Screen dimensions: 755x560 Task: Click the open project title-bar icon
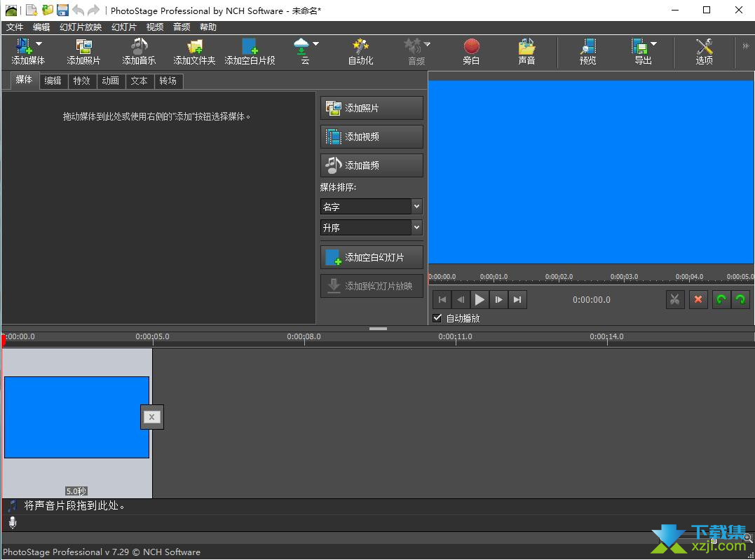point(47,10)
